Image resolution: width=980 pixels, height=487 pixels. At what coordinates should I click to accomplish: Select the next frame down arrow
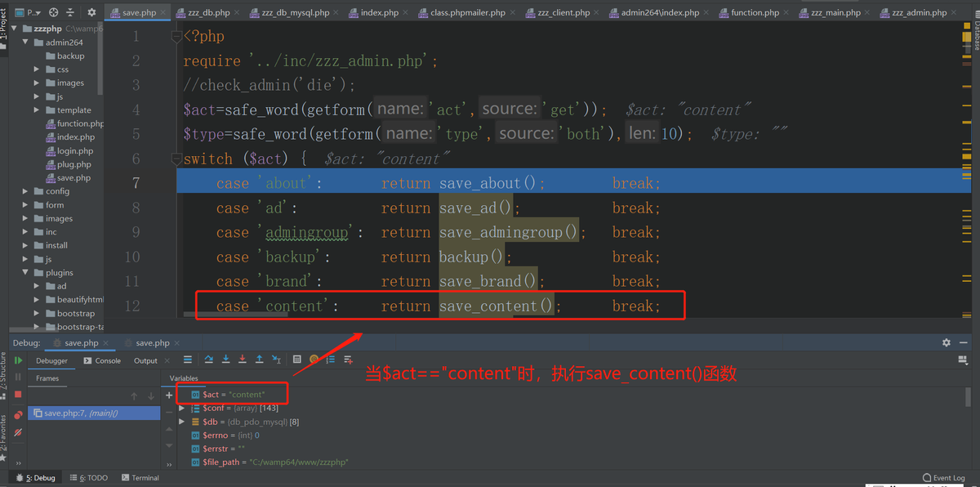pos(151,396)
